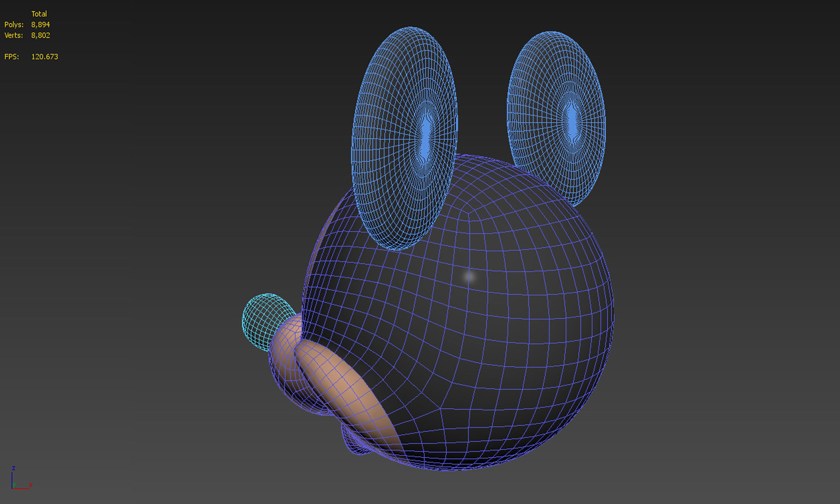840x504 pixels.
Task: Click the 'Polys:' label
Action: 14,25
